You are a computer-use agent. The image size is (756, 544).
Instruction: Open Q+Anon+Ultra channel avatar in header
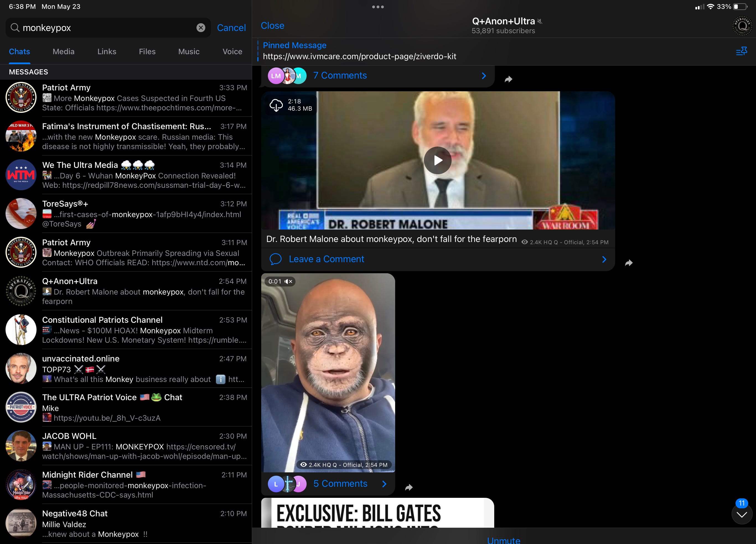tap(742, 26)
